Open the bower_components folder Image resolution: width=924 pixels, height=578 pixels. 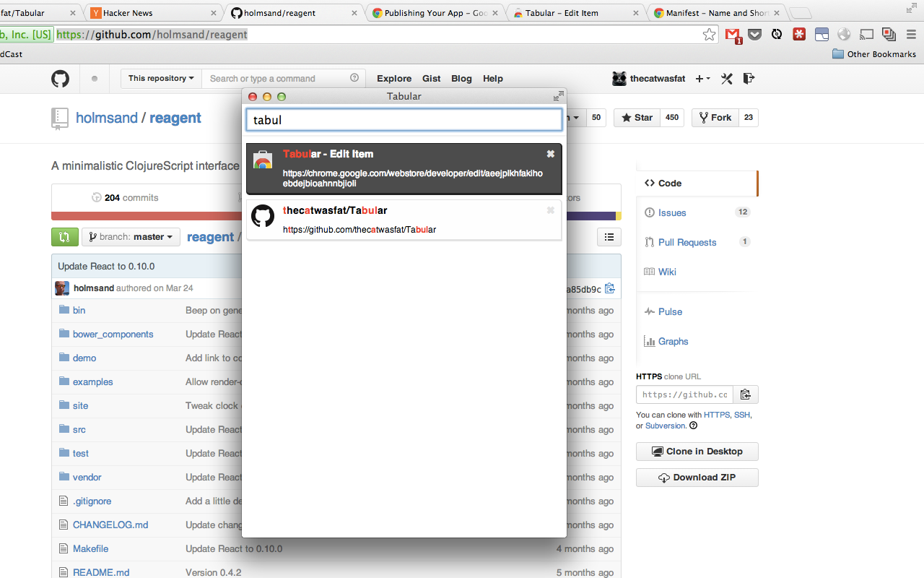pyautogui.click(x=113, y=334)
